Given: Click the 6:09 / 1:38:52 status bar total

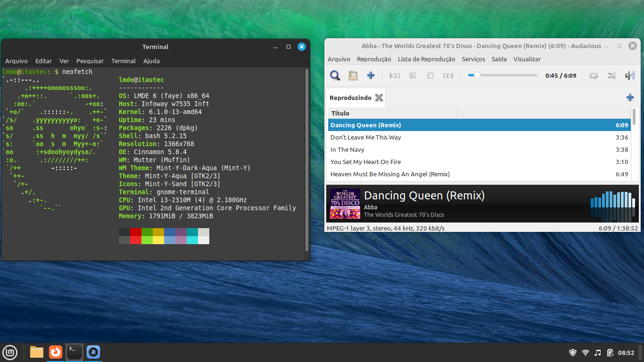Looking at the screenshot, I should tap(618, 228).
